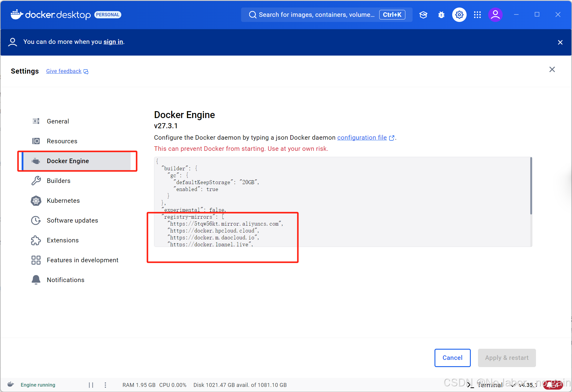This screenshot has height=392, width=572.
Task: Click the sign in link
Action: pyautogui.click(x=113, y=42)
